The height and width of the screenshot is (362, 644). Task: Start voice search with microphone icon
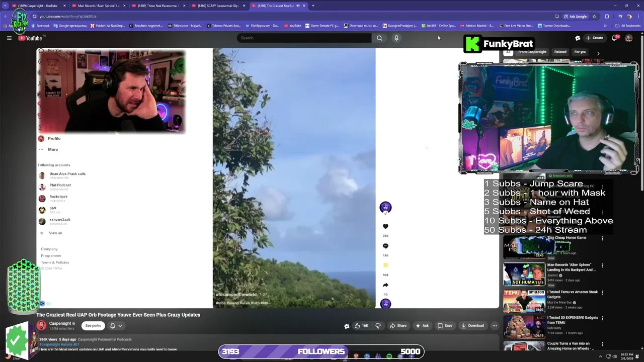click(396, 38)
